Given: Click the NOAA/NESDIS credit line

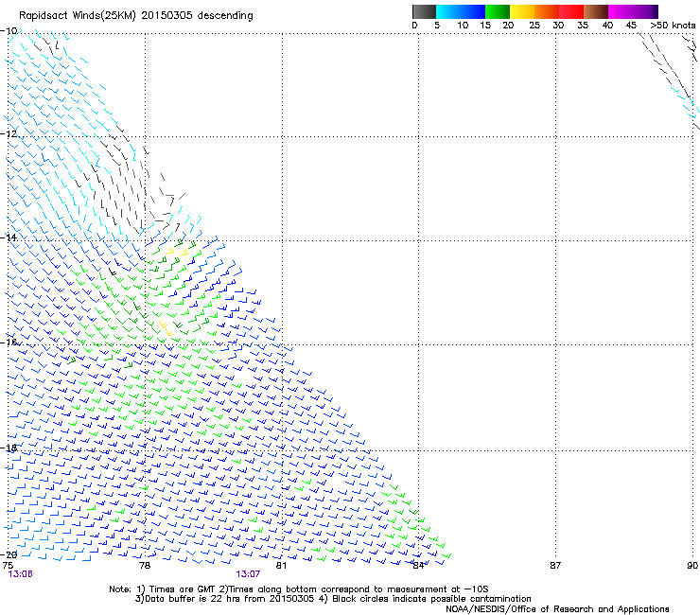Looking at the screenshot, I should [557, 609].
